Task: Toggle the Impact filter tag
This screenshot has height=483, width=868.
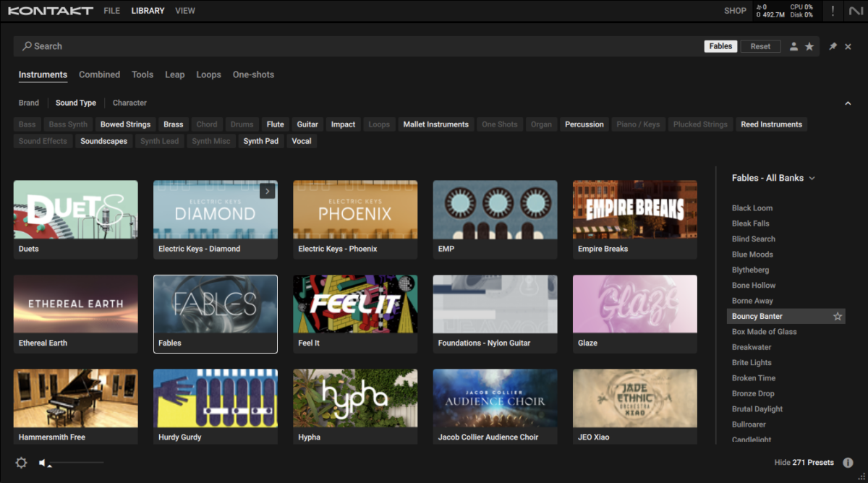Action: pyautogui.click(x=344, y=124)
